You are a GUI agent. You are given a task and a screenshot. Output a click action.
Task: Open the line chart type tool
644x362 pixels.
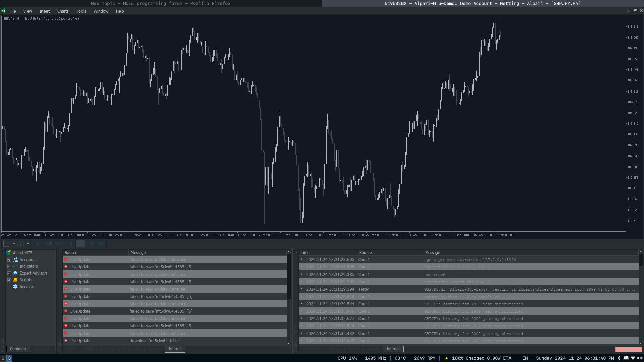click(x=7, y=244)
